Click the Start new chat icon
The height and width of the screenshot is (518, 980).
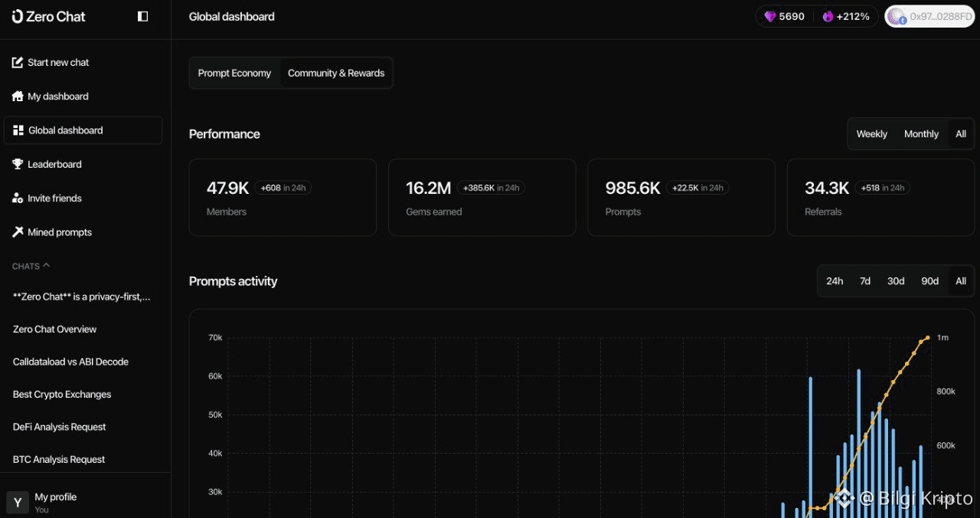click(18, 62)
